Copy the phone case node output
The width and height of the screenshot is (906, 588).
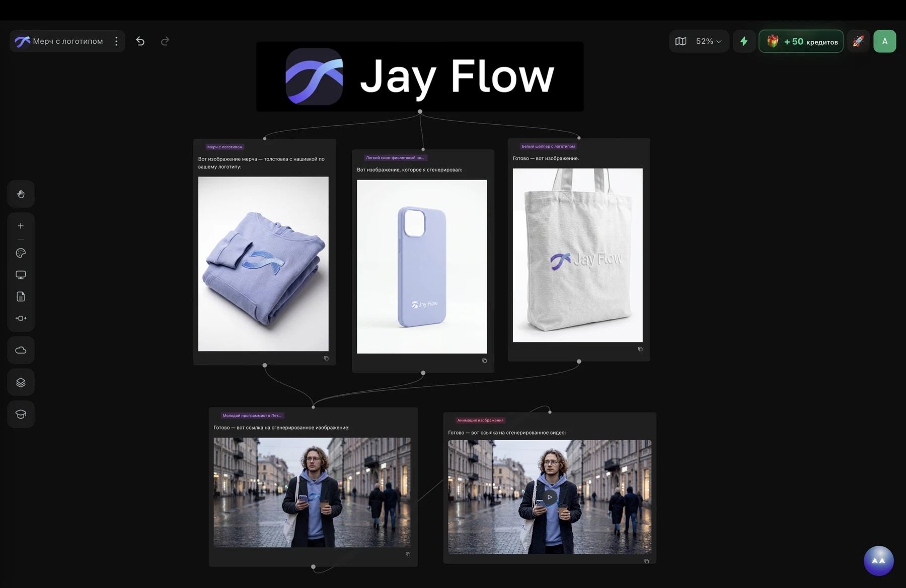point(485,361)
